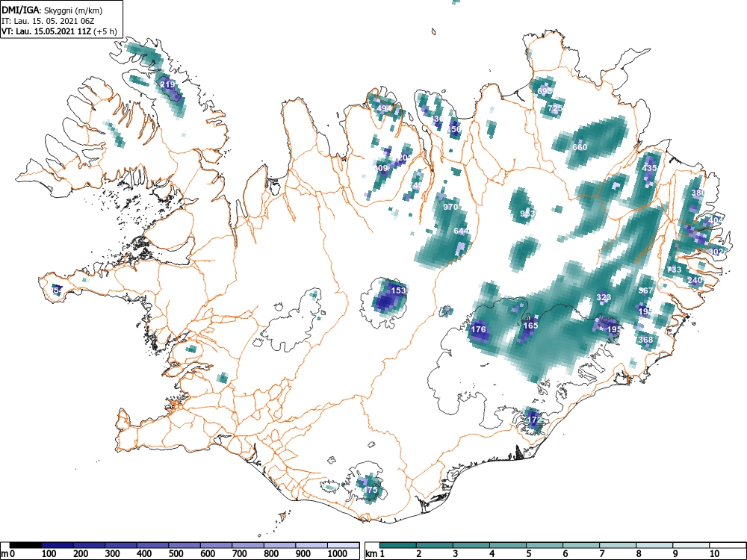Click the "475" visibility label
This screenshot has height=560, width=747.
(370, 490)
